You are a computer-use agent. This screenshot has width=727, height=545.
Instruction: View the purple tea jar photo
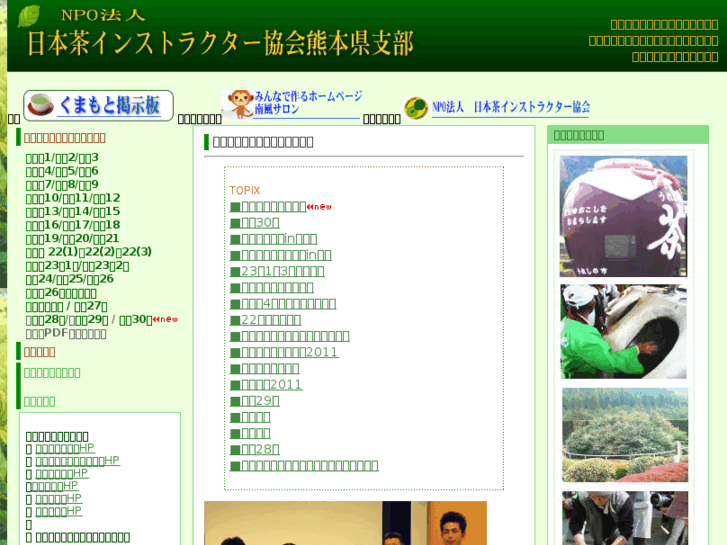tap(624, 216)
